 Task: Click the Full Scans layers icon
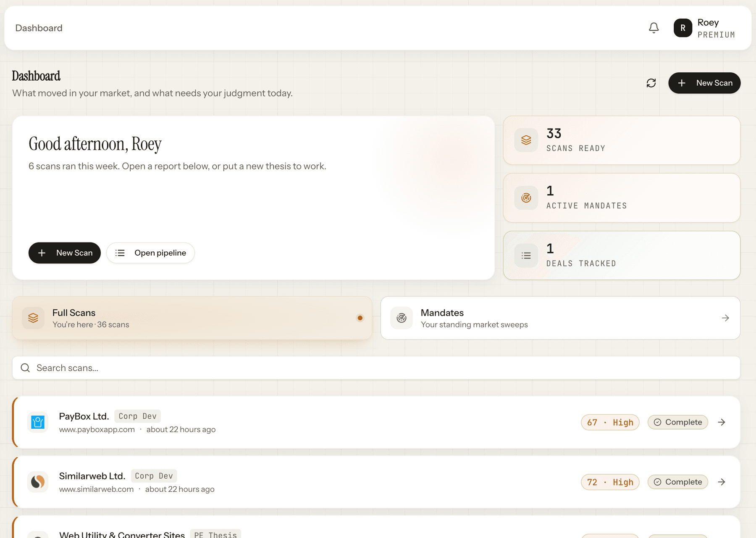(x=33, y=318)
